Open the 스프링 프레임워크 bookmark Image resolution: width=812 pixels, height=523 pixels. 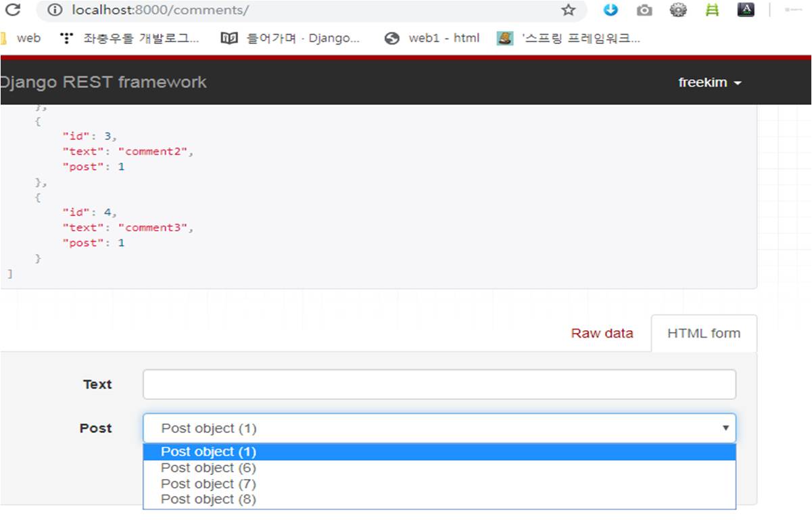(569, 38)
